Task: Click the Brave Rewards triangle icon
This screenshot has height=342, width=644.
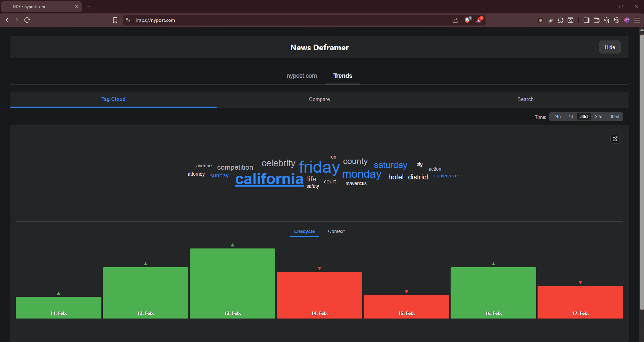Action: pyautogui.click(x=479, y=20)
